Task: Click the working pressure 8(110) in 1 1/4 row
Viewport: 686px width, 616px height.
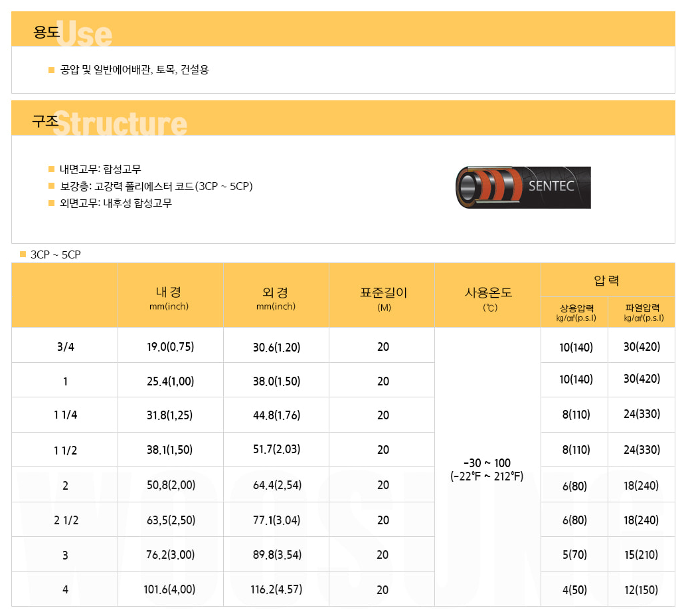Action: (x=576, y=414)
